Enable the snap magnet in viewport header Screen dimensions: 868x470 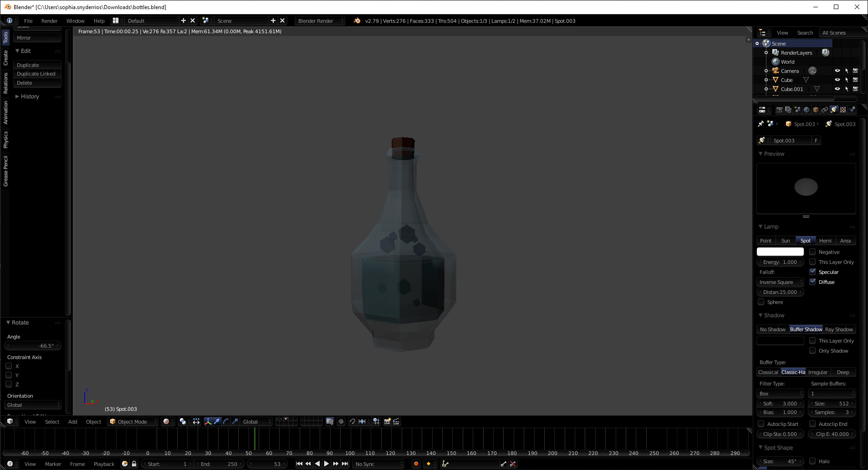pos(353,421)
